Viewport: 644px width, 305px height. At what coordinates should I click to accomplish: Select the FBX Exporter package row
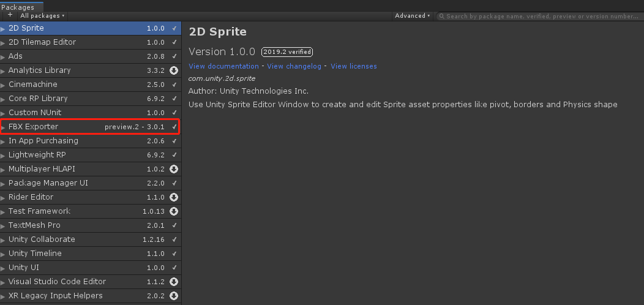point(91,127)
